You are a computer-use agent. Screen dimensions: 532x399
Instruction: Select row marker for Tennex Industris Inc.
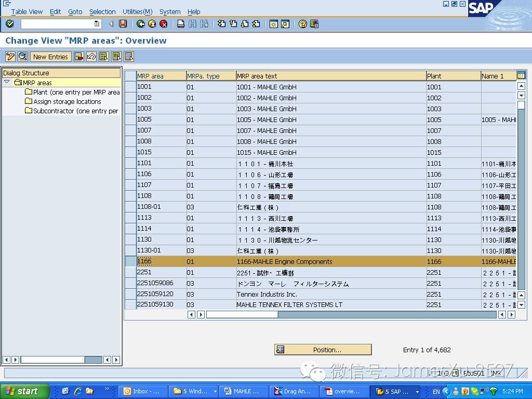(x=130, y=294)
